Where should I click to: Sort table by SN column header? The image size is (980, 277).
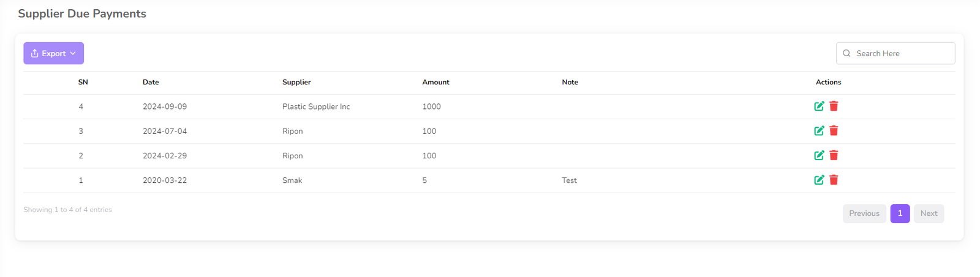coord(83,82)
